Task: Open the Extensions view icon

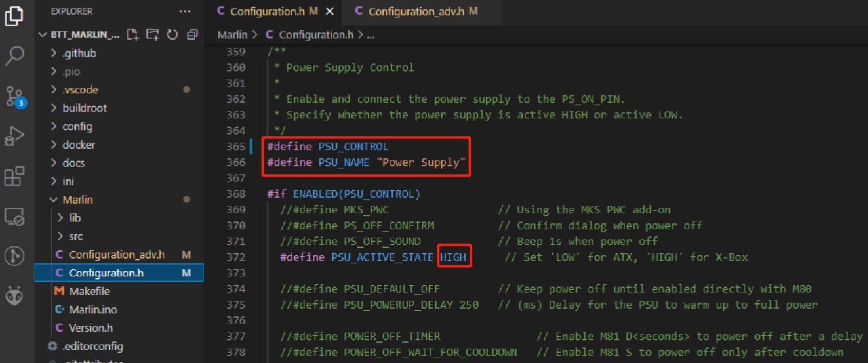Action: 14,176
